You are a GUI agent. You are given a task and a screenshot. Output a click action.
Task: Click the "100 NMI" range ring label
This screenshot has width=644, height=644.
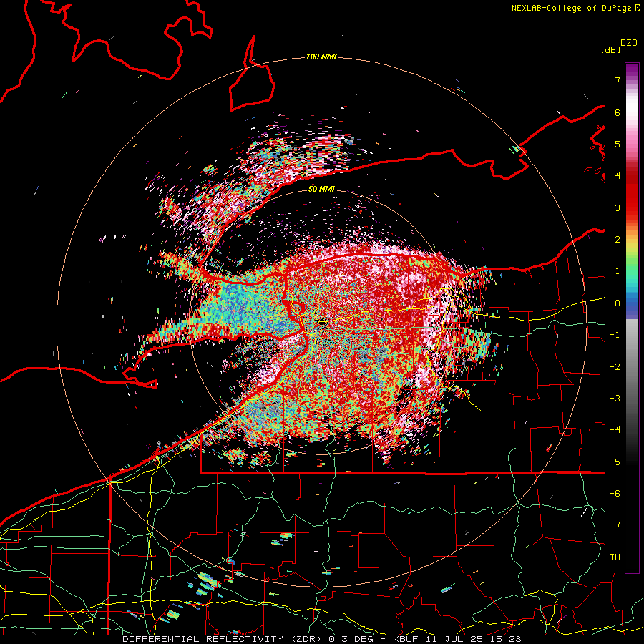tap(321, 57)
